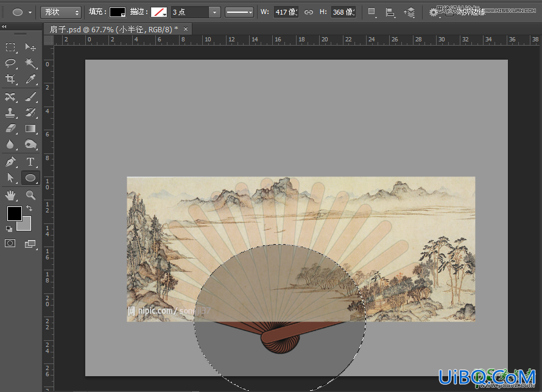Select the Path Selection tool
The image size is (542, 392).
click(x=10, y=178)
